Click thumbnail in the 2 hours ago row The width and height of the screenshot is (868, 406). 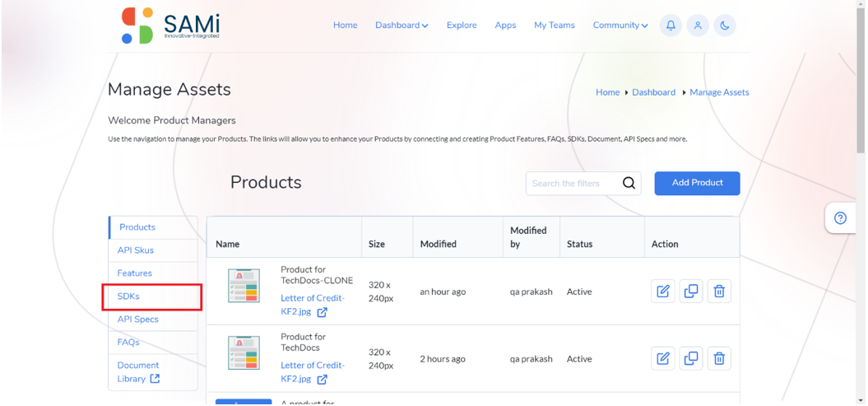[244, 352]
